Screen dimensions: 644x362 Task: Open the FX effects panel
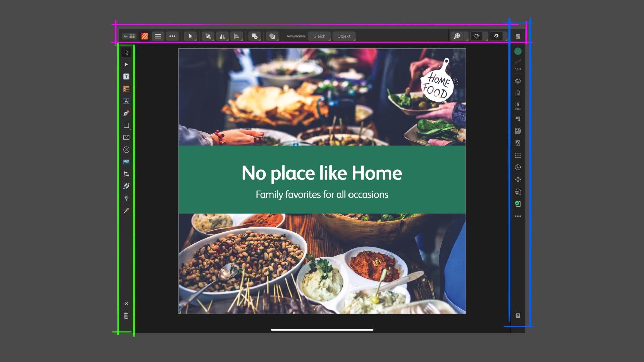pos(518,143)
